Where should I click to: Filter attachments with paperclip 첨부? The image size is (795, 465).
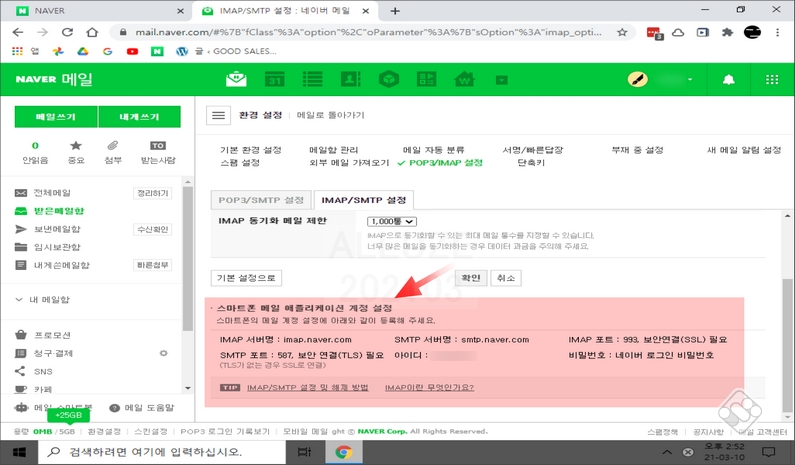tap(113, 152)
